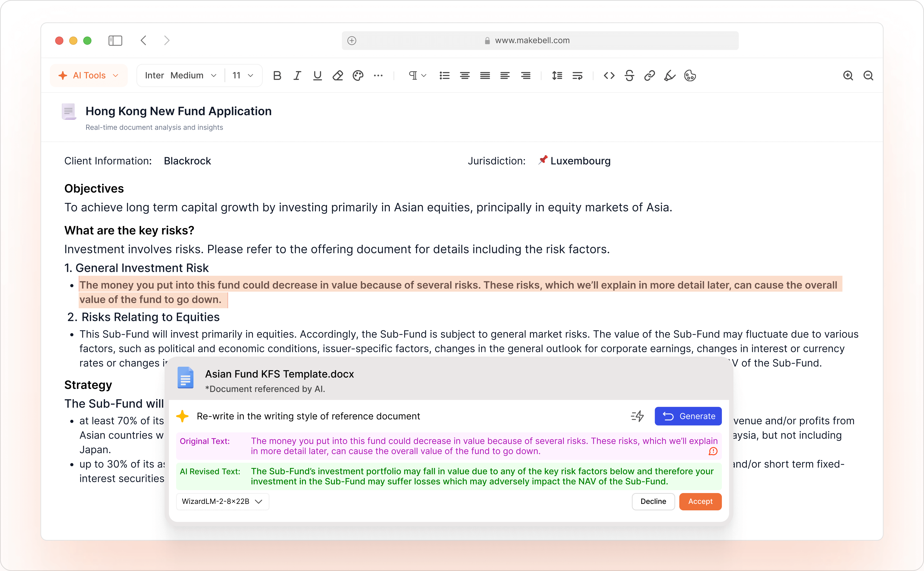924x571 pixels.
Task: Toggle underline formatting
Action: tap(317, 76)
